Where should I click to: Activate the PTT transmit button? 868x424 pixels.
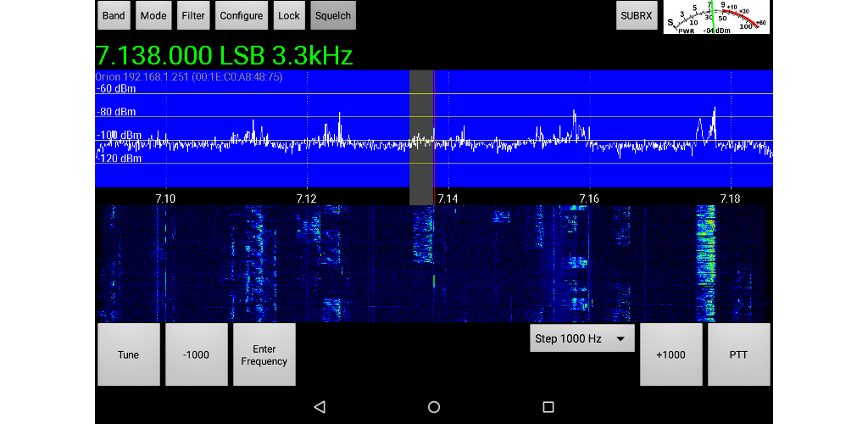739,354
